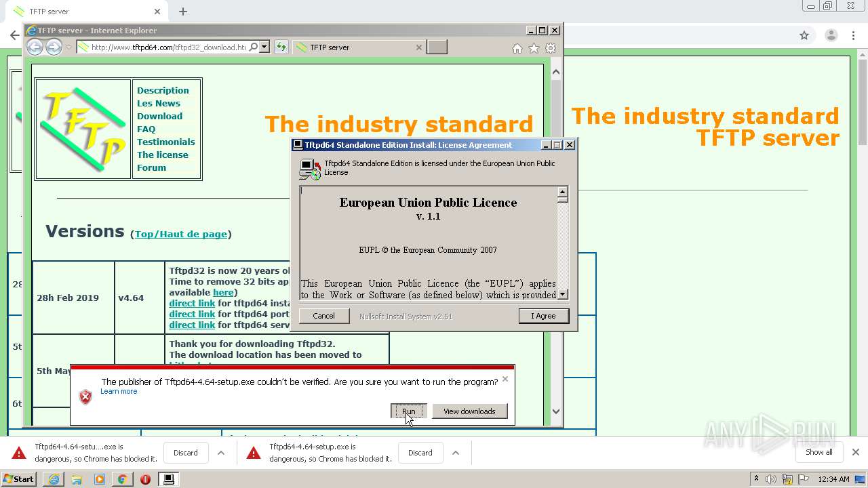Click the IE address bar URL field
The image size is (868, 488).
tap(168, 47)
